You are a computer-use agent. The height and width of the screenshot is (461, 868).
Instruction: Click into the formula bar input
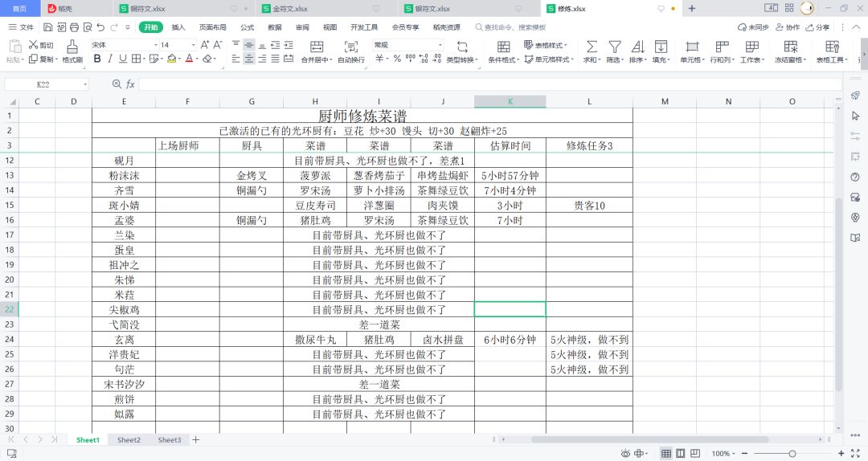tap(490, 84)
